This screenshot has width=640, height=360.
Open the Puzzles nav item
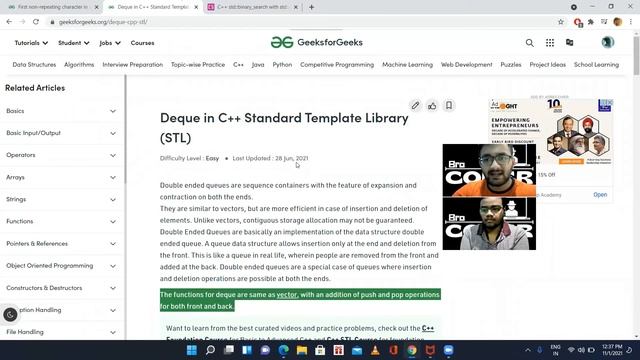(511, 64)
